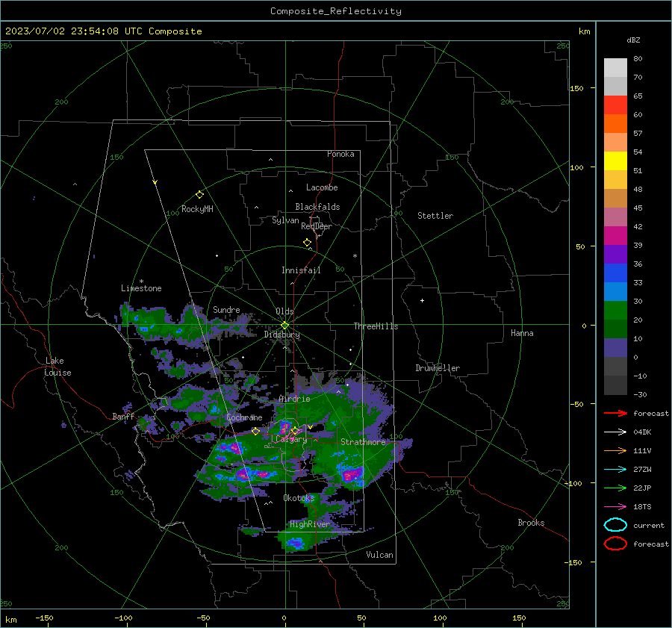Select the Banff label
672x628 pixels.
tap(123, 416)
